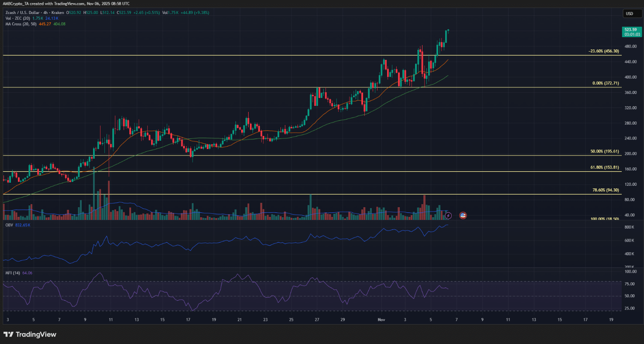Click the Nov label on the time axis

(x=381, y=320)
